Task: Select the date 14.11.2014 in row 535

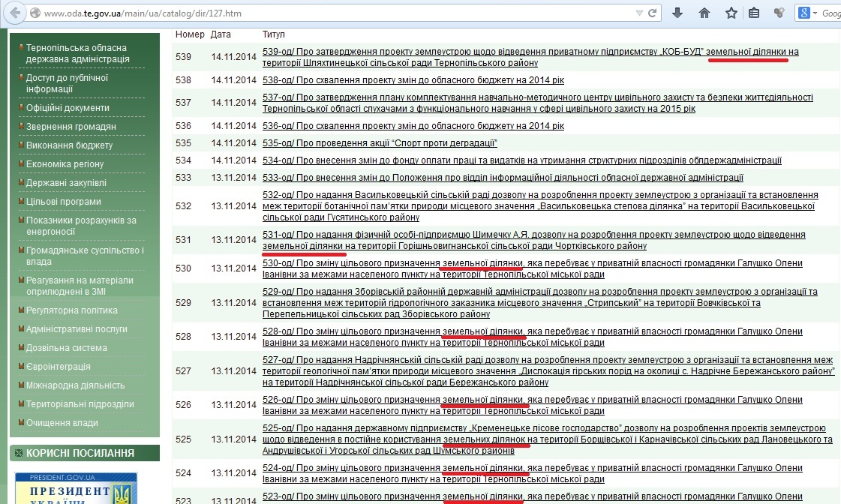Action: point(234,143)
